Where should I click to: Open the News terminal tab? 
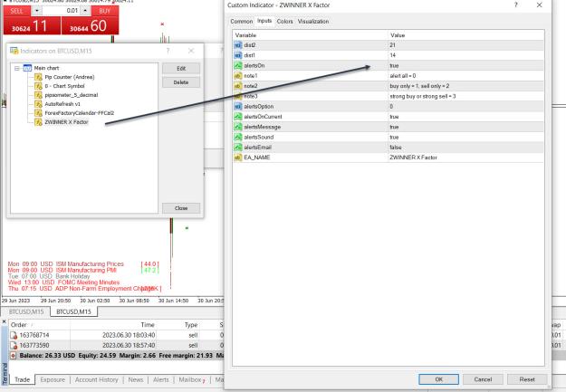coord(136,379)
